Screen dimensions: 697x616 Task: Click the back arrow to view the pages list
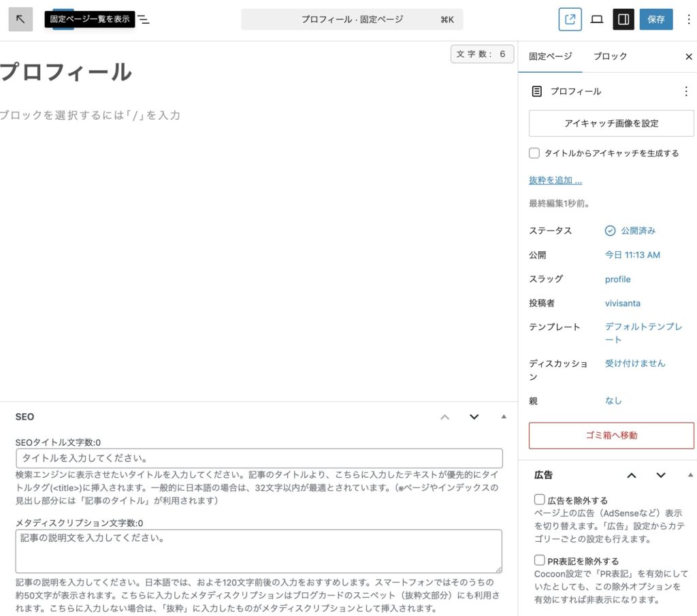pyautogui.click(x=20, y=19)
